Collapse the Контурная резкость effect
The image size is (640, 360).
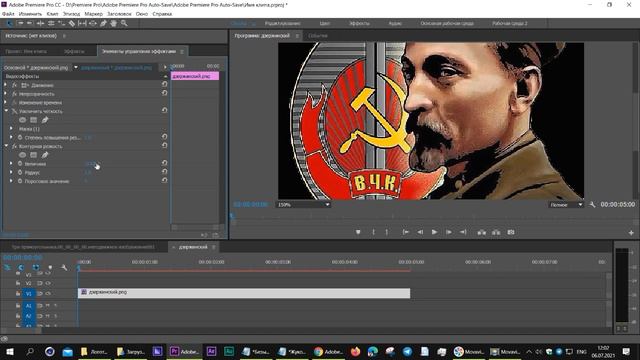pos(6,146)
